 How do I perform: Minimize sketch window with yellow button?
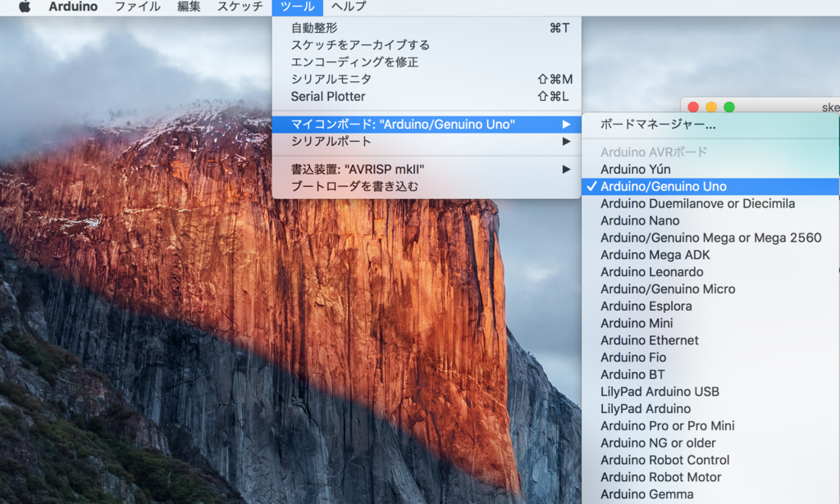pos(711,107)
